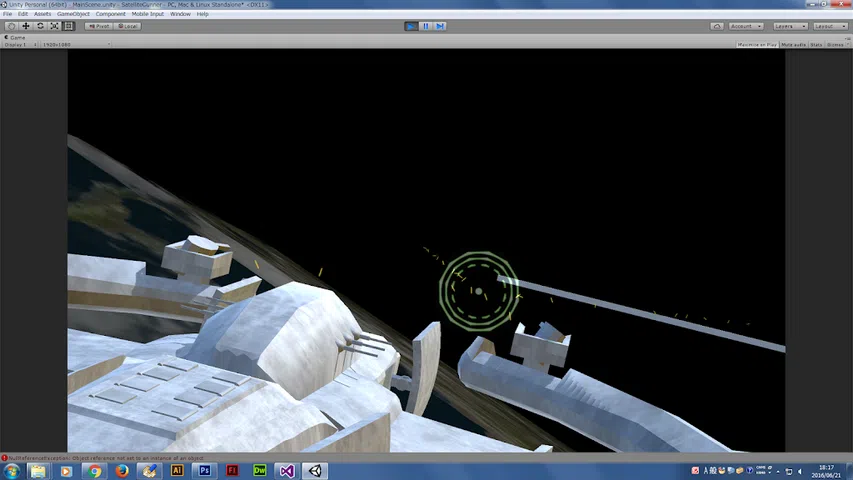This screenshot has height=480, width=853.
Task: Click the taskbar clock showing 18:17
Action: pyautogui.click(x=826, y=471)
